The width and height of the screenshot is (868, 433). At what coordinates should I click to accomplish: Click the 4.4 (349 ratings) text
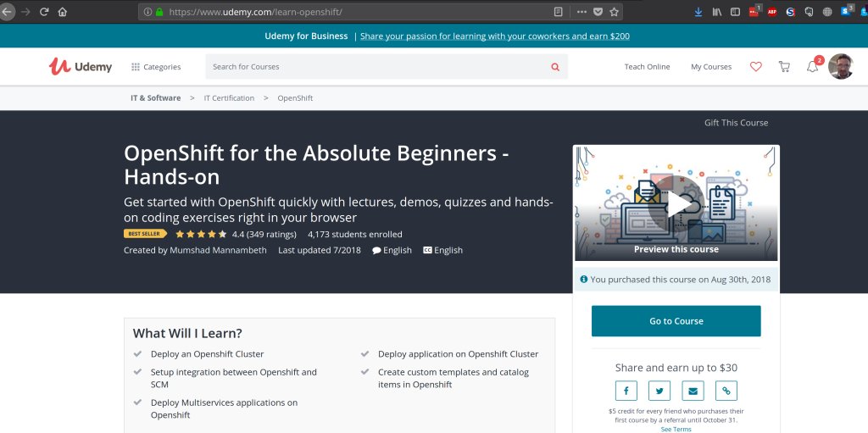264,234
